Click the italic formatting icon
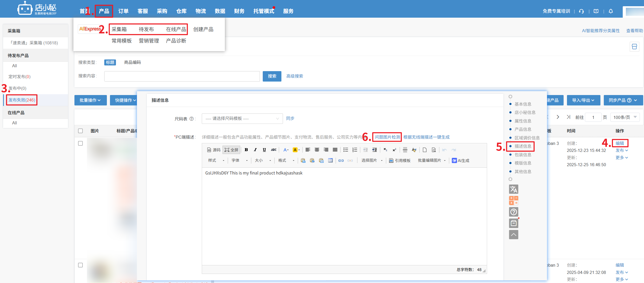The width and height of the screenshot is (644, 283). [x=255, y=150]
